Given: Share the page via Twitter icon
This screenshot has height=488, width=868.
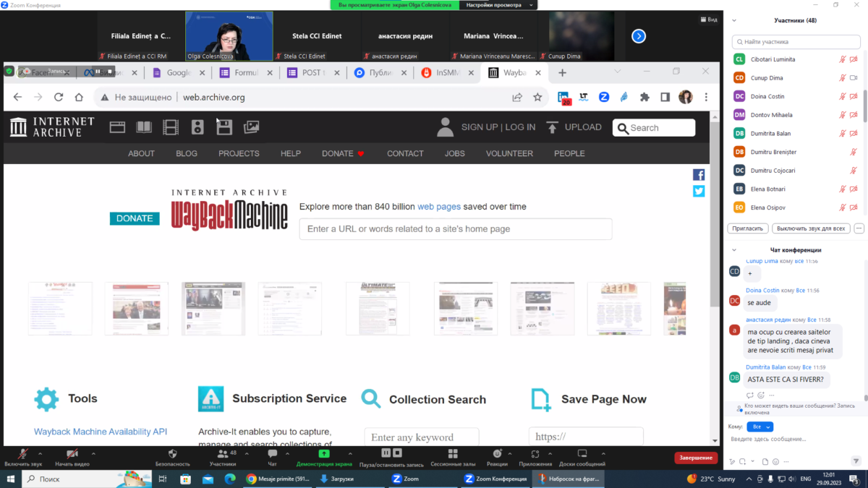Looking at the screenshot, I should click(x=699, y=191).
